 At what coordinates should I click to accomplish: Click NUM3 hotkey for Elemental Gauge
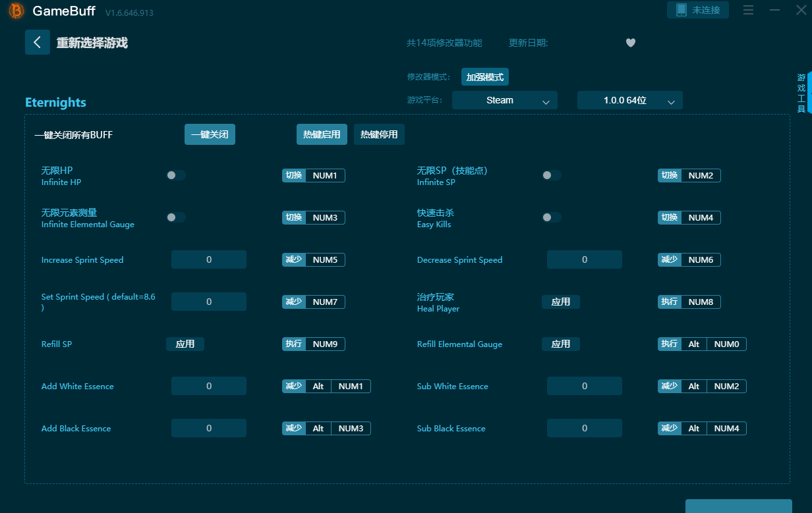[x=325, y=217]
